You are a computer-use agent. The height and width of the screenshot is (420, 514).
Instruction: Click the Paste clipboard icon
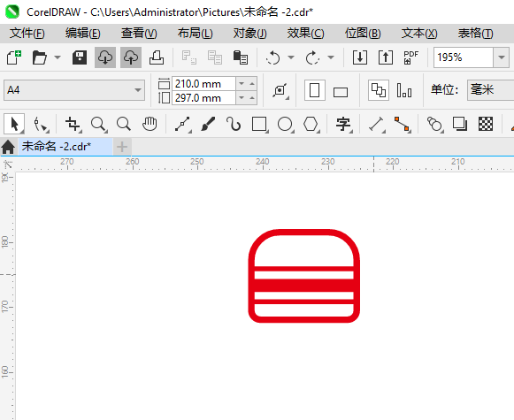[x=241, y=57]
